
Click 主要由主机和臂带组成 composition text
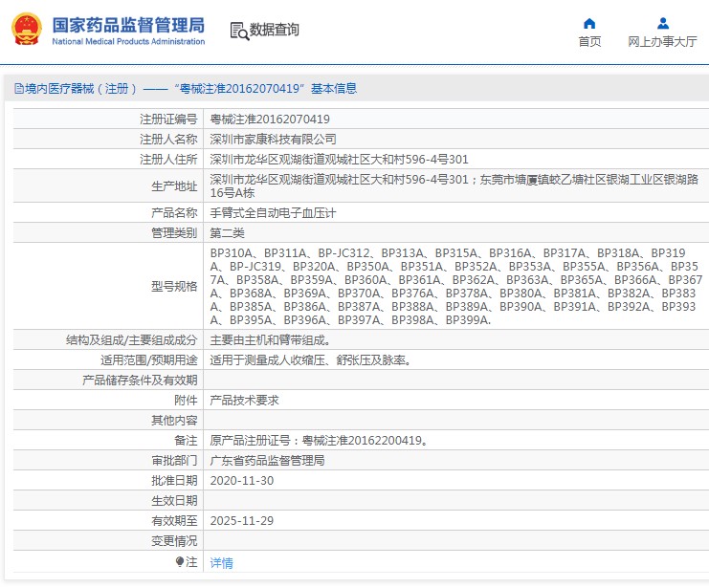click(x=271, y=340)
